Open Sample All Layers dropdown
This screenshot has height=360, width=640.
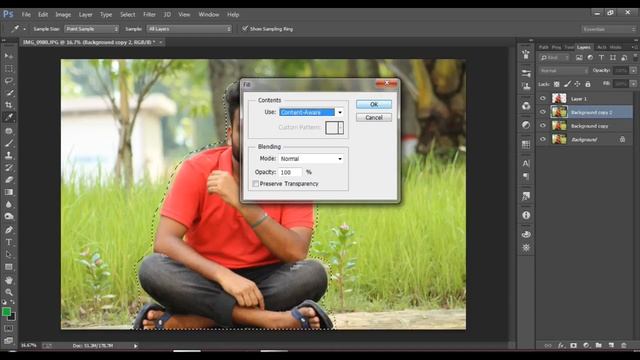click(189, 29)
